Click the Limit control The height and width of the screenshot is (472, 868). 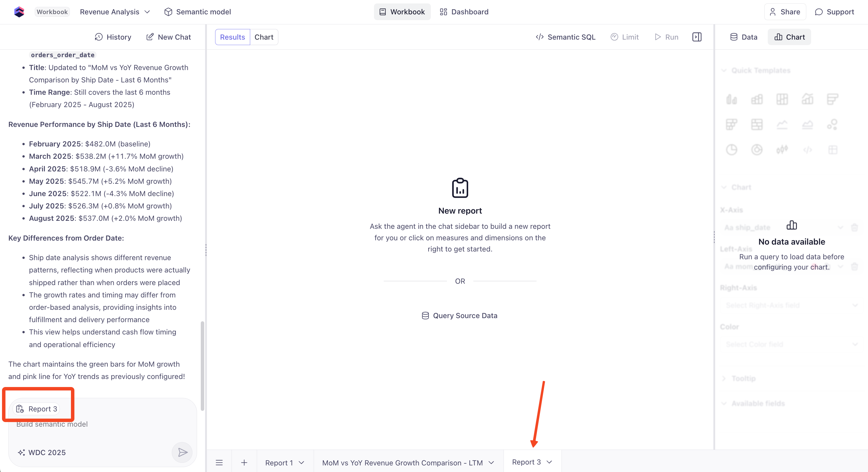(x=624, y=37)
